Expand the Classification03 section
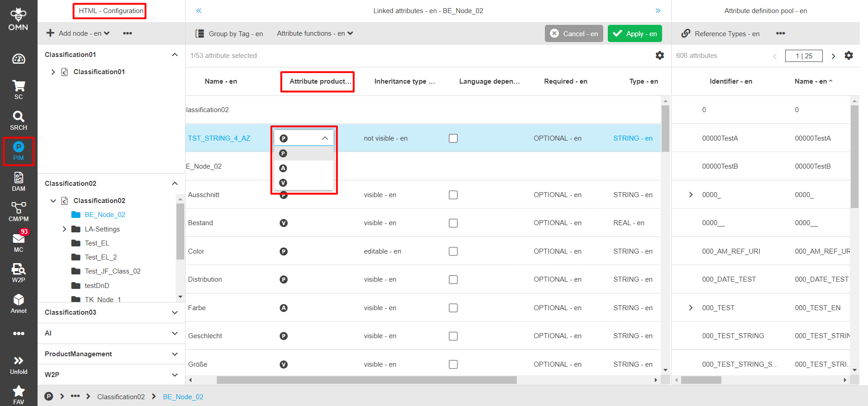Viewport: 868px width, 406px height. pos(175,312)
